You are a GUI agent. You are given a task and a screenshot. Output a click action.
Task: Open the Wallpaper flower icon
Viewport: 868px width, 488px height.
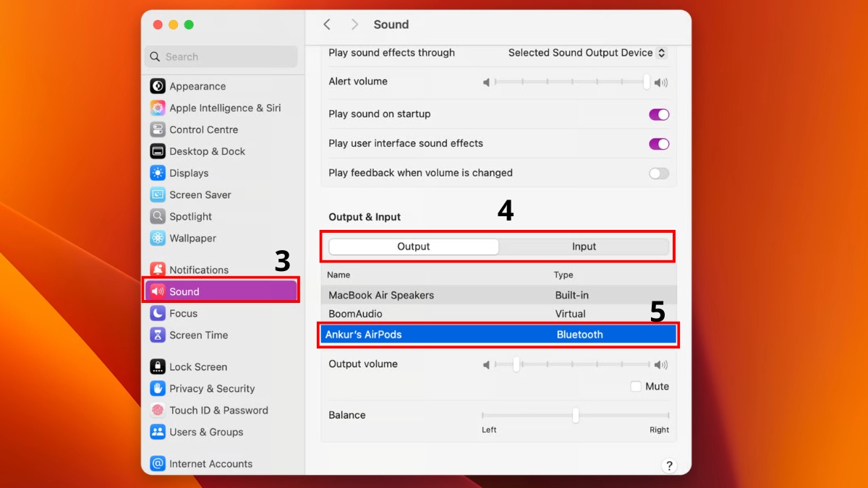tap(158, 238)
